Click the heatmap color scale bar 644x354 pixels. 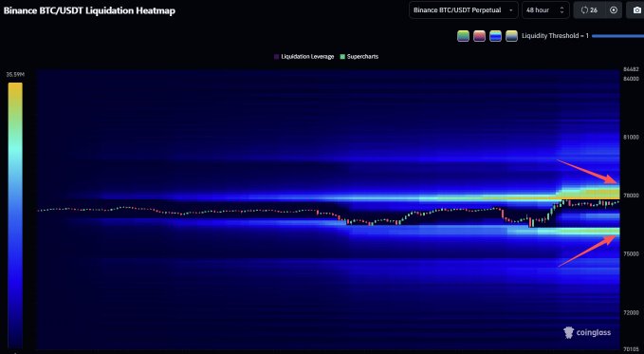15,215
